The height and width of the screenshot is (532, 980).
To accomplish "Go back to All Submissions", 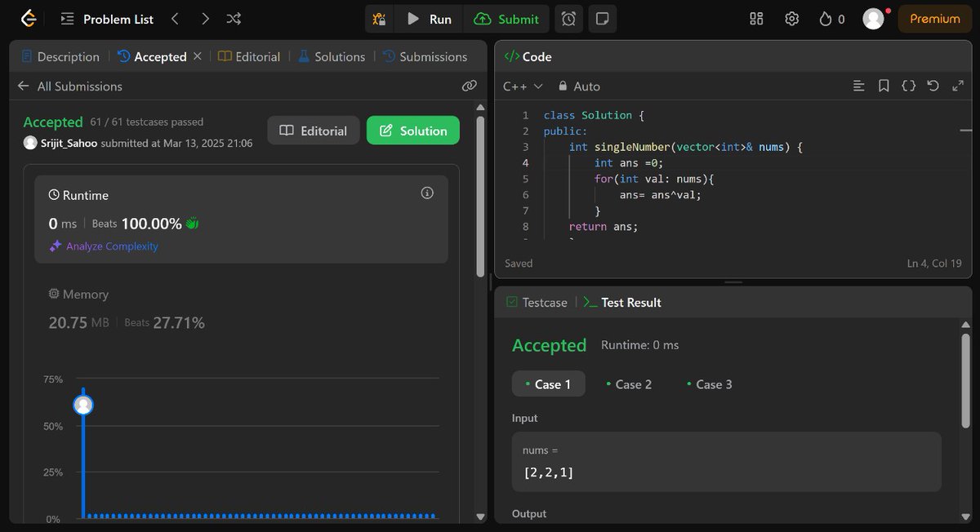I will 70,86.
